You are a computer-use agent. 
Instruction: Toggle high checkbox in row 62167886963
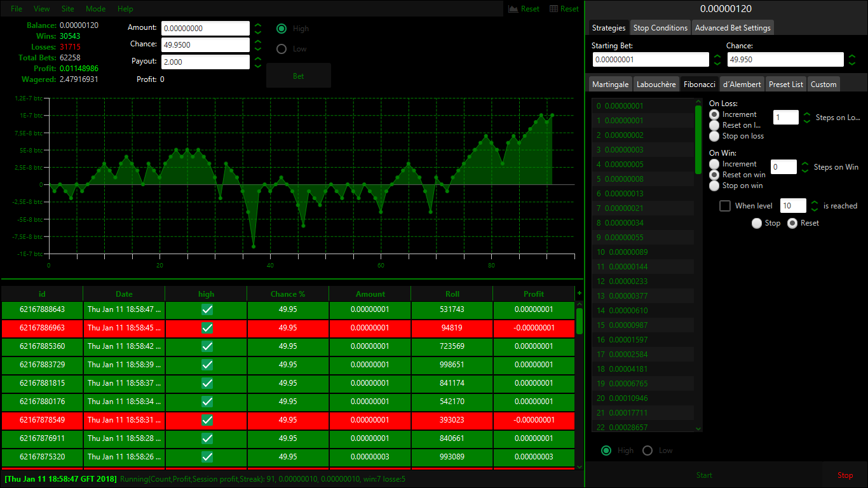[207, 328]
